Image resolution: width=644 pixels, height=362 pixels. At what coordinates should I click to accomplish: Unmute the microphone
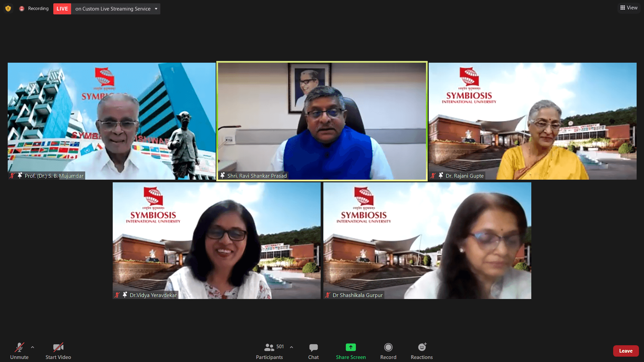click(x=19, y=351)
